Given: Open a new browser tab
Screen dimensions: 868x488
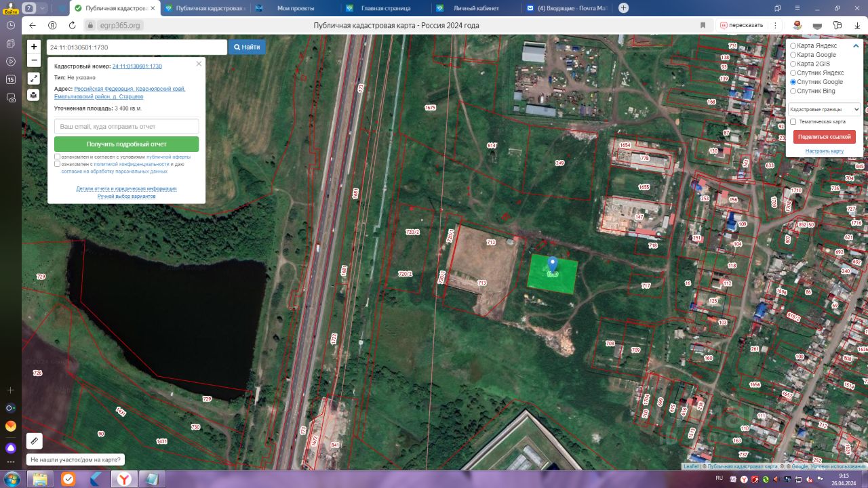Looking at the screenshot, I should point(624,8).
